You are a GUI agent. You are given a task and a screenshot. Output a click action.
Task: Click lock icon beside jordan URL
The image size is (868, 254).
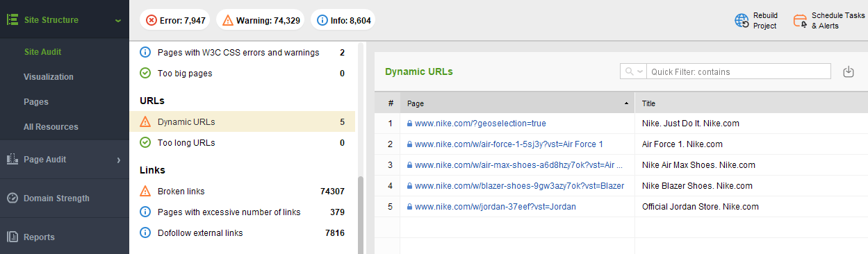409,207
